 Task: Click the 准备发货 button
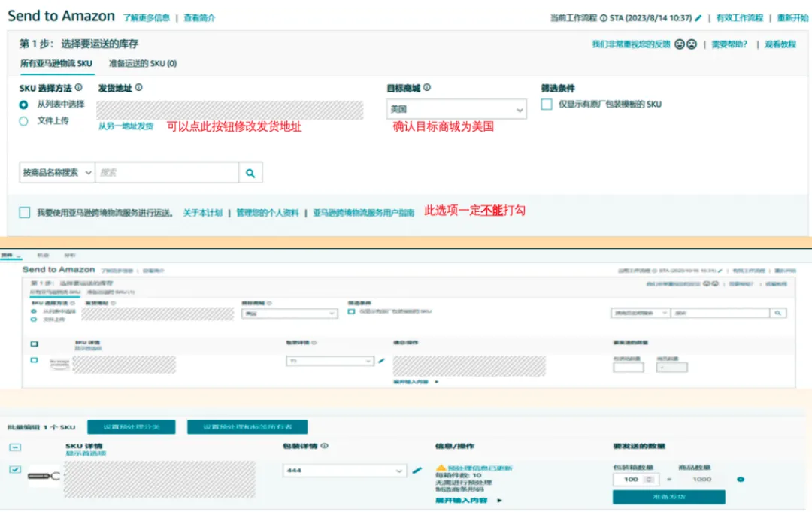[668, 498]
